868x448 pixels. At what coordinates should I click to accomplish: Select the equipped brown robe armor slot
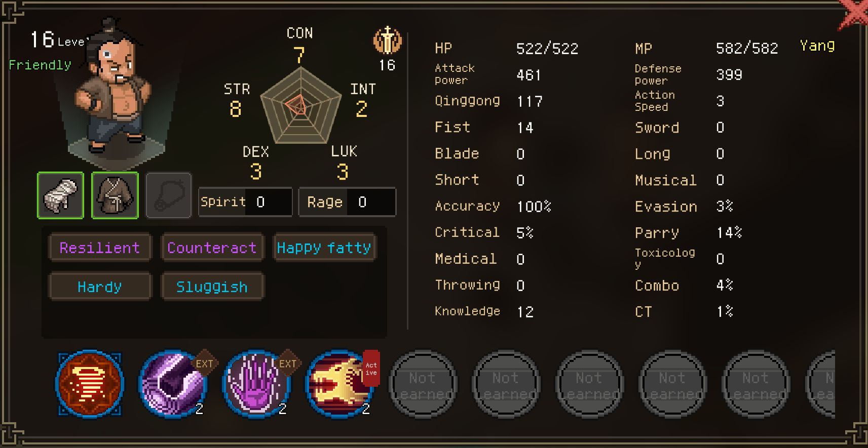click(115, 195)
